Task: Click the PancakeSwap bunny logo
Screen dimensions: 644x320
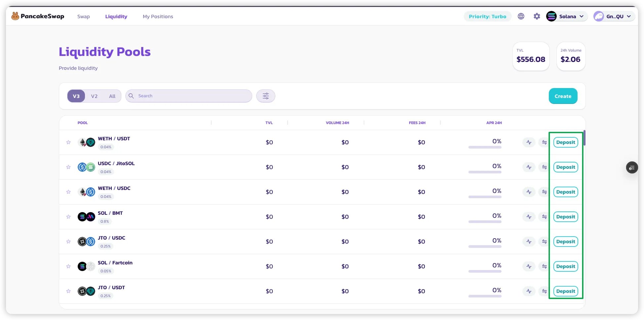Action: point(15,16)
